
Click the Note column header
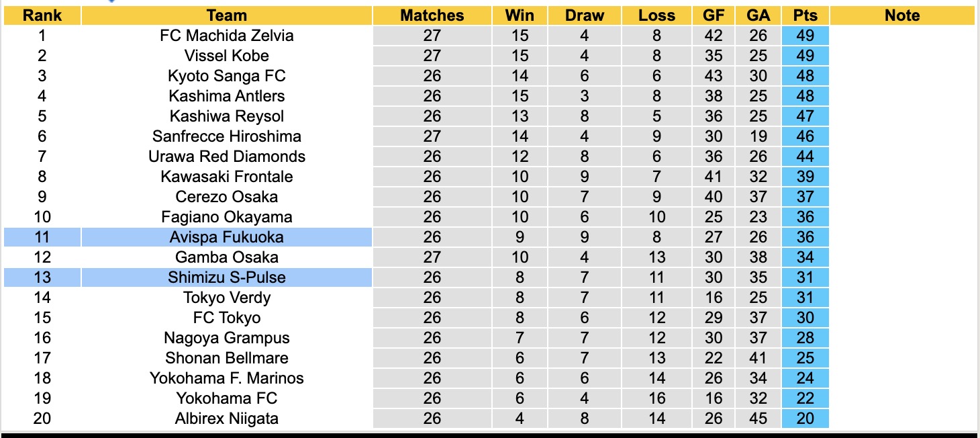coord(902,15)
